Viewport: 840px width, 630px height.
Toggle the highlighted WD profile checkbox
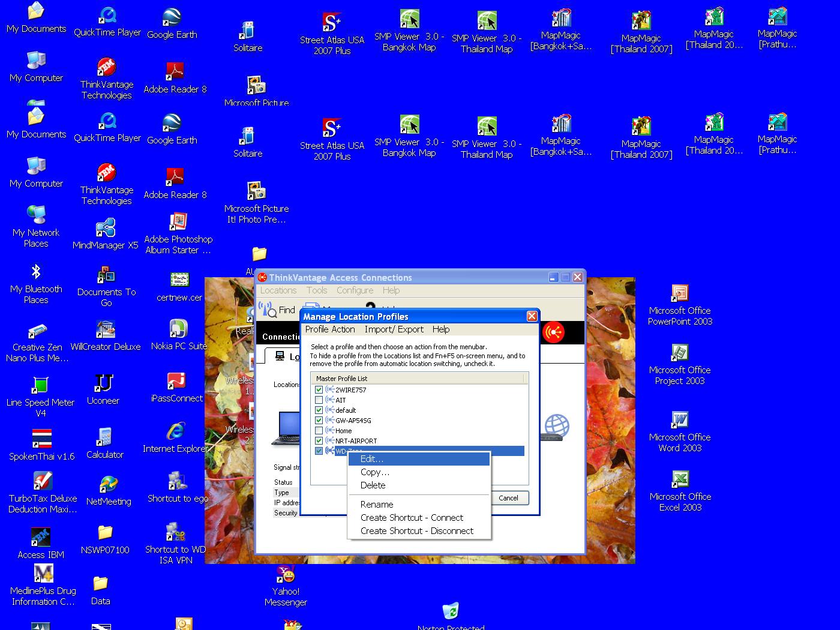[x=319, y=451]
